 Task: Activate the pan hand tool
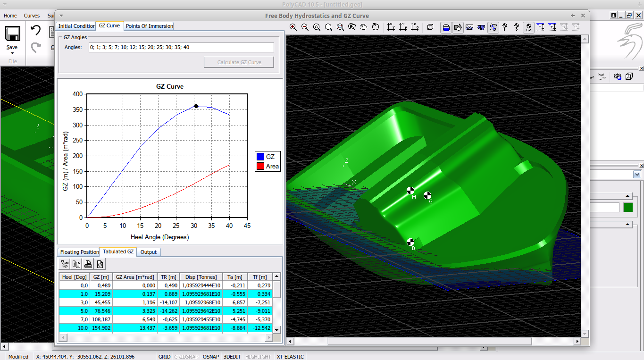pyautogui.click(x=364, y=27)
